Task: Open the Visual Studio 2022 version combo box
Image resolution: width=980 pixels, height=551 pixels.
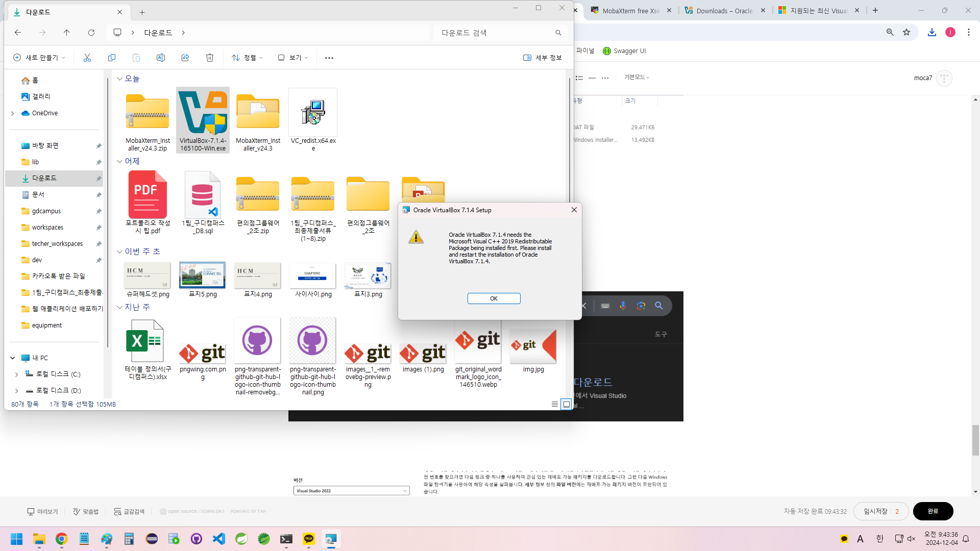Action: point(352,491)
